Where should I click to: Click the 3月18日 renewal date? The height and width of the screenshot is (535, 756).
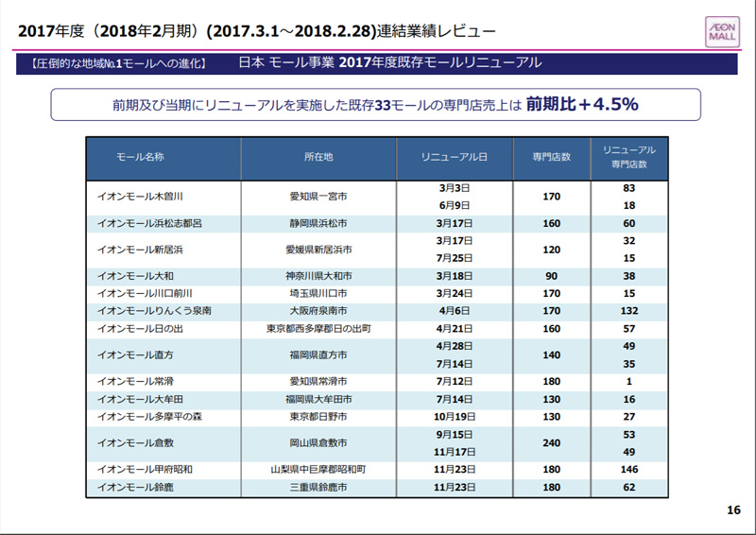tap(455, 276)
